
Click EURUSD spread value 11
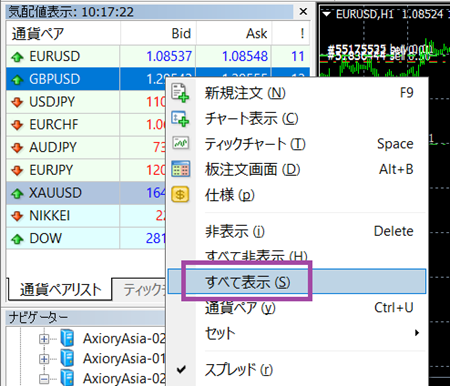(x=298, y=56)
